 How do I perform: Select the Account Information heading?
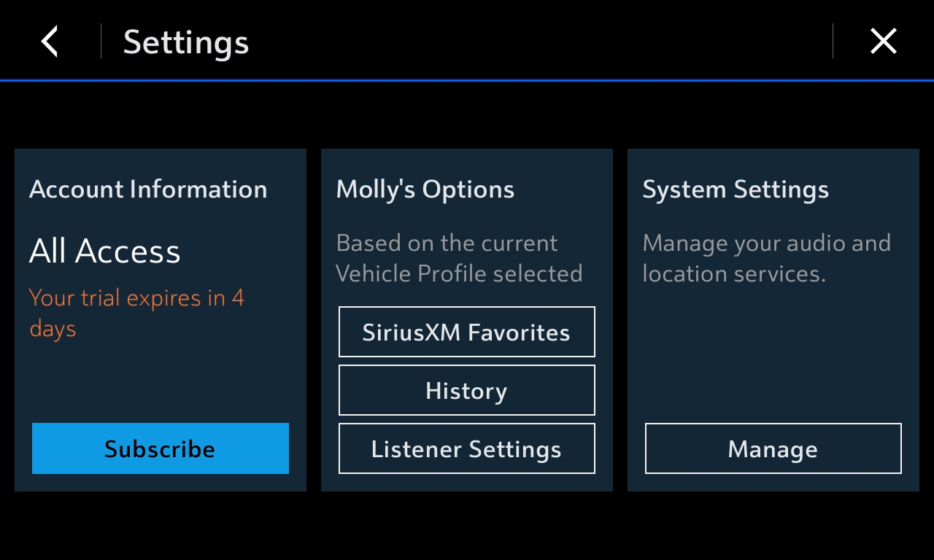[148, 190]
